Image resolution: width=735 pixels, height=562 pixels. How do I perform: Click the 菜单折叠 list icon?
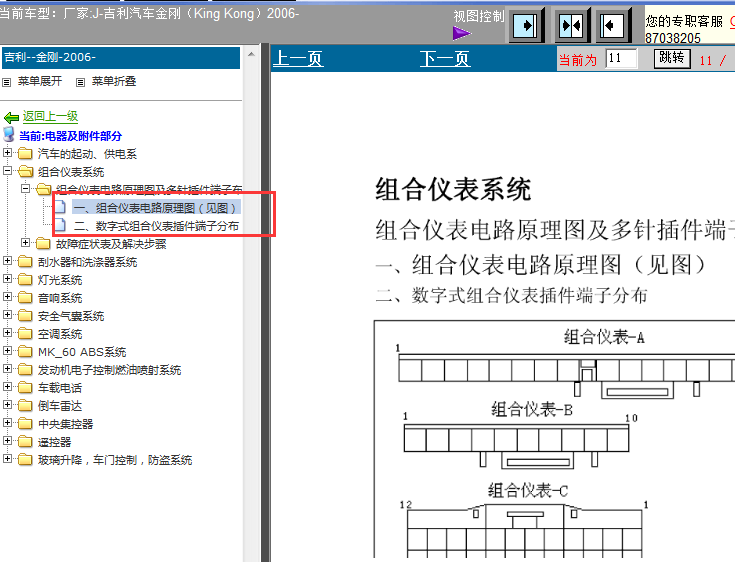pyautogui.click(x=81, y=82)
